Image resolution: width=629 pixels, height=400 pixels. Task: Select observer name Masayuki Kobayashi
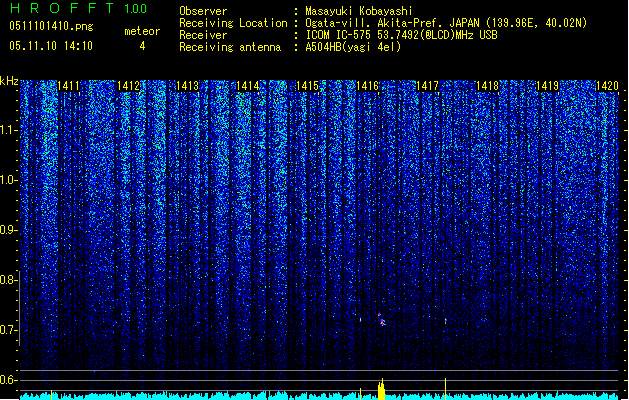359,11
